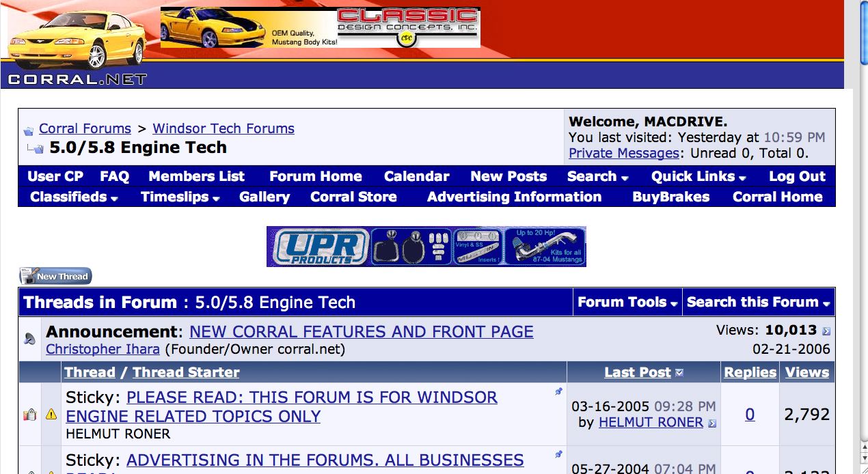The width and height of the screenshot is (868, 474).
Task: Open ADVERTISING IN THE FORUMS sticky thread
Action: point(325,460)
